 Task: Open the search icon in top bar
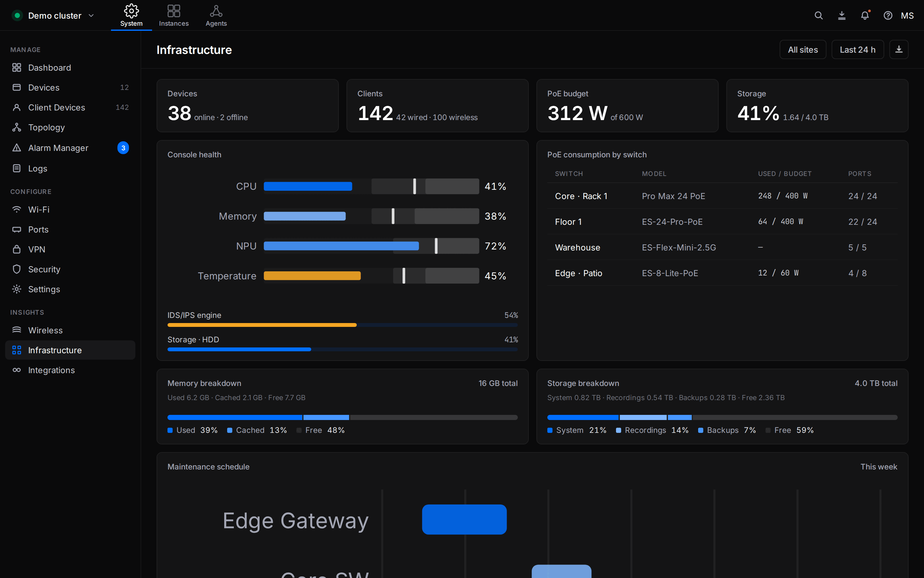point(819,15)
